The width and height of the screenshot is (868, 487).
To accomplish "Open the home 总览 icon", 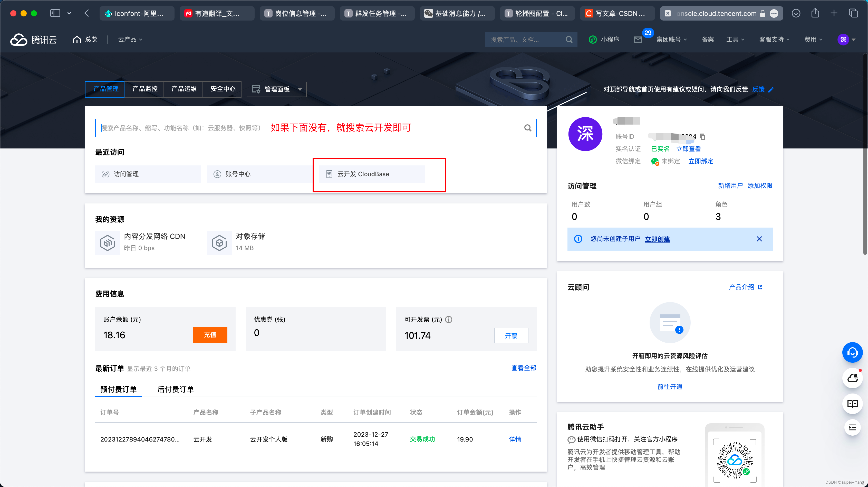I will pos(77,40).
